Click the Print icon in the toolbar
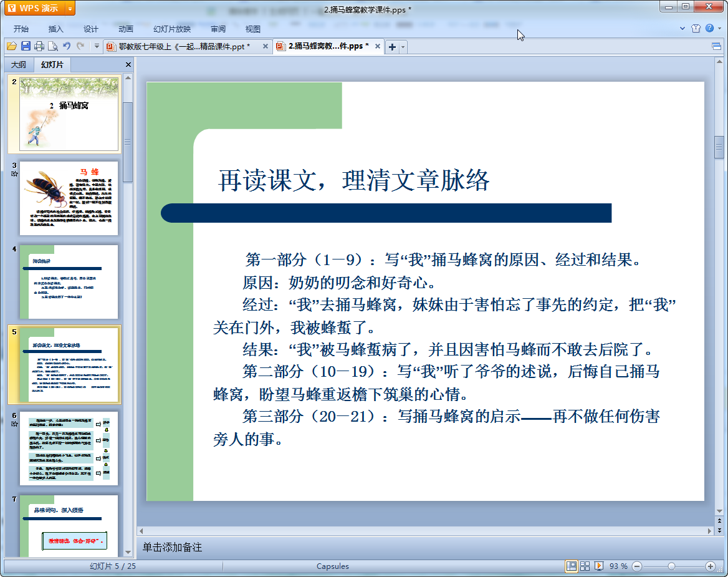This screenshot has width=728, height=577. point(39,46)
